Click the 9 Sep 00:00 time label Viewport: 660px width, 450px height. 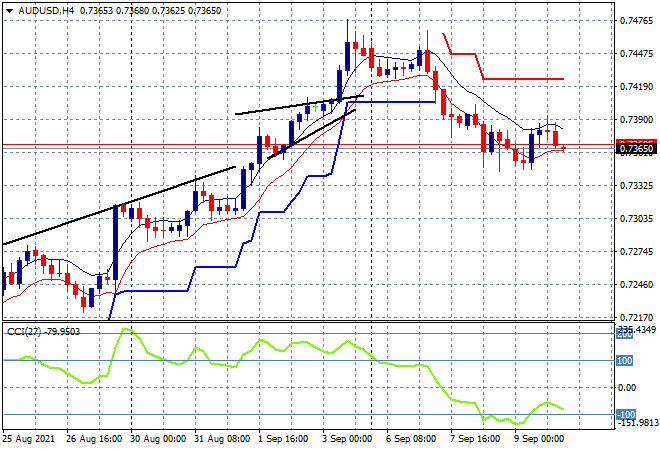539,439
